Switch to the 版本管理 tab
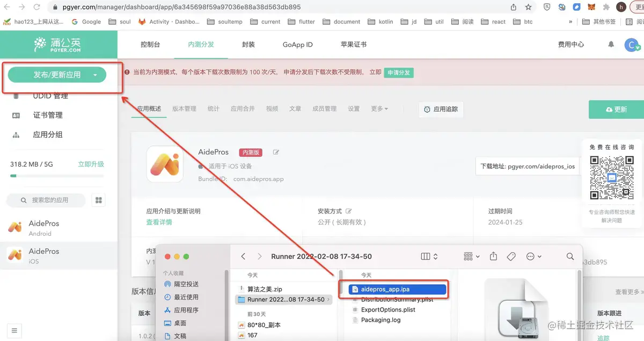This screenshot has width=644, height=341. click(x=185, y=108)
